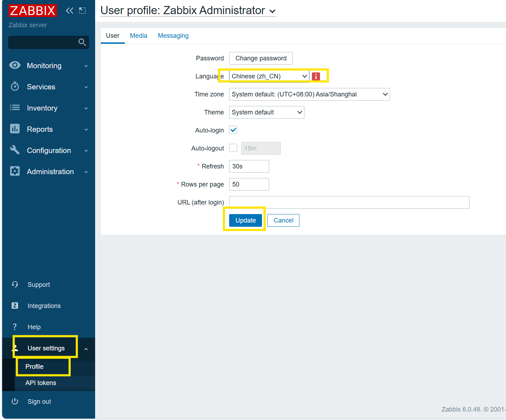Collapse the sidebar with the double-arrow icon
The width and height of the screenshot is (506, 420).
(x=70, y=11)
